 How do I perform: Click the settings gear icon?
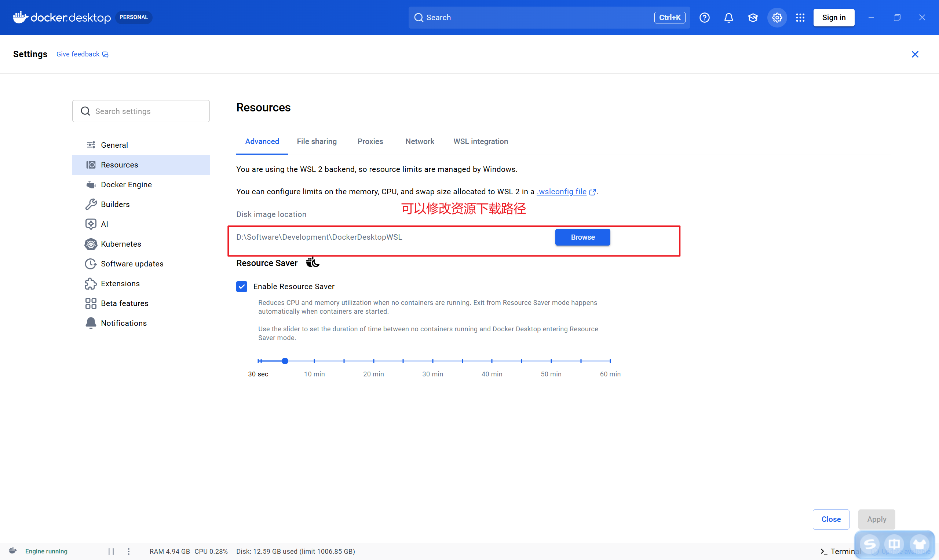pos(777,17)
